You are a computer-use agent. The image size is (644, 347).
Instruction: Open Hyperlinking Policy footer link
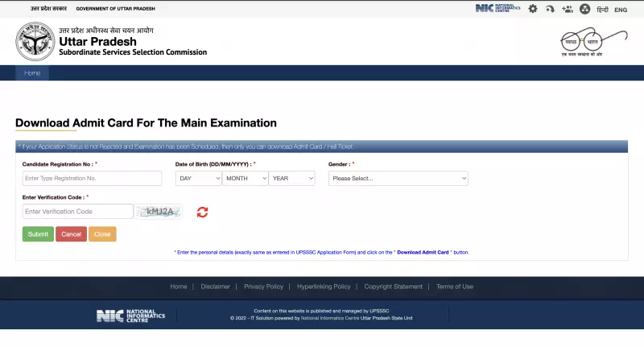(x=324, y=287)
